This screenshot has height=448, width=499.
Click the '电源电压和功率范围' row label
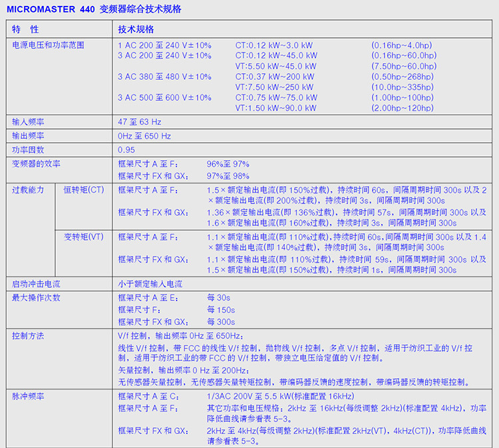(48, 45)
